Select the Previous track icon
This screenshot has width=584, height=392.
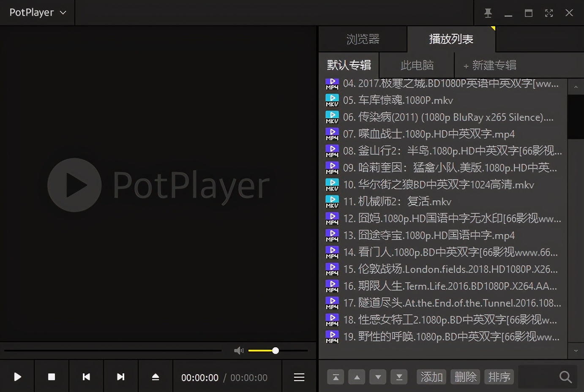[x=86, y=377]
